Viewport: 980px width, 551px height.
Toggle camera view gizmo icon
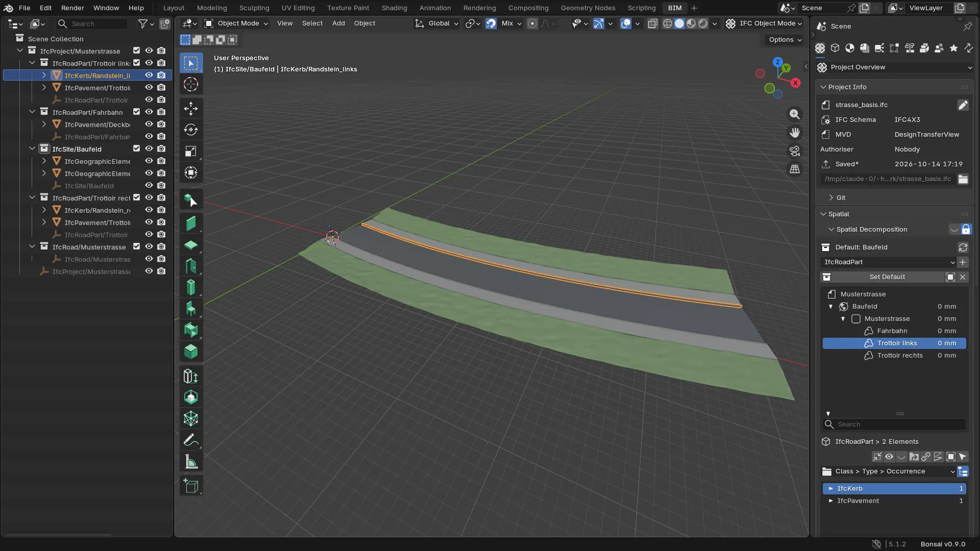point(795,151)
